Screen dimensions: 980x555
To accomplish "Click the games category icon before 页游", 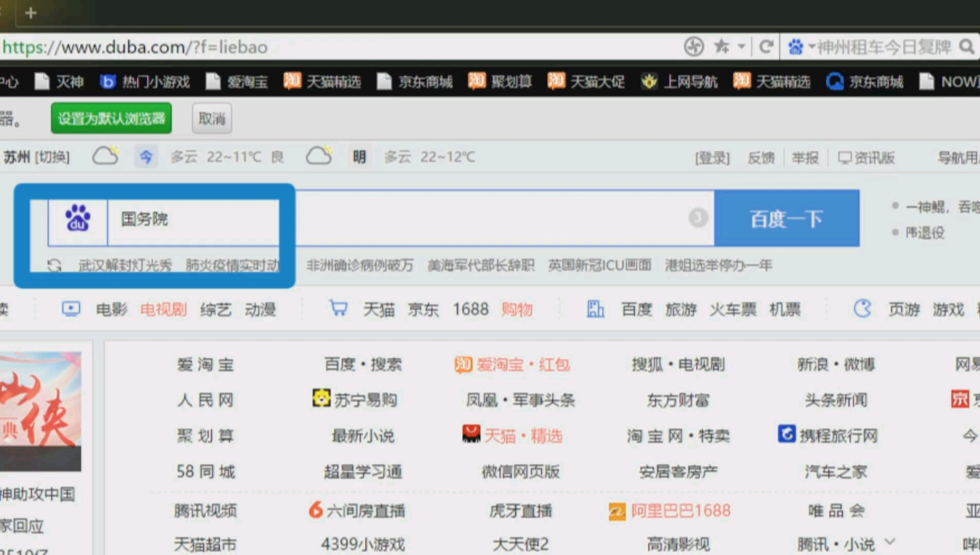I will pos(862,308).
